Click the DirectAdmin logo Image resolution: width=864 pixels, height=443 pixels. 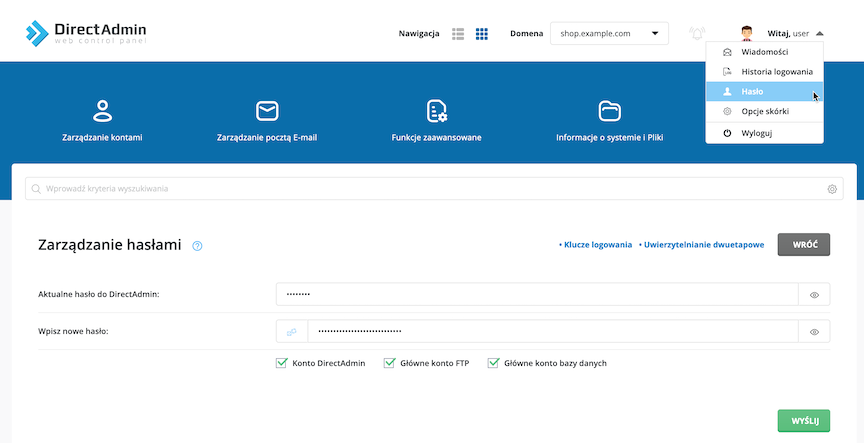coord(86,33)
